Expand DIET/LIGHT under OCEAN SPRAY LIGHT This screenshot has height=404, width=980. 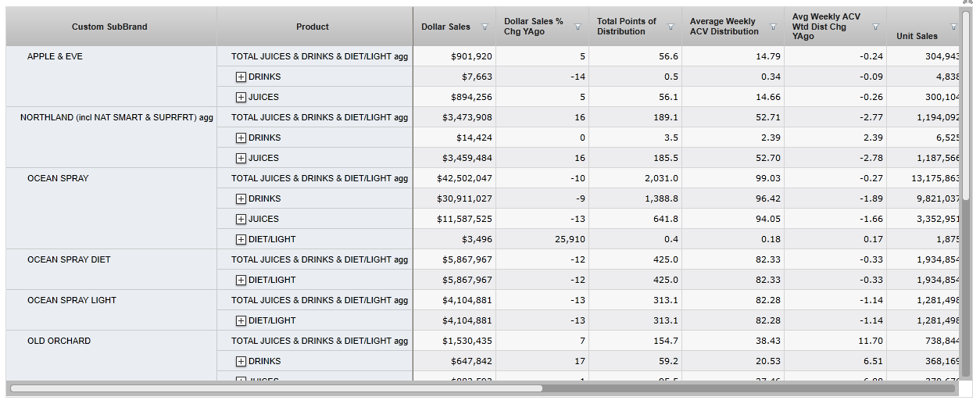pyautogui.click(x=241, y=321)
